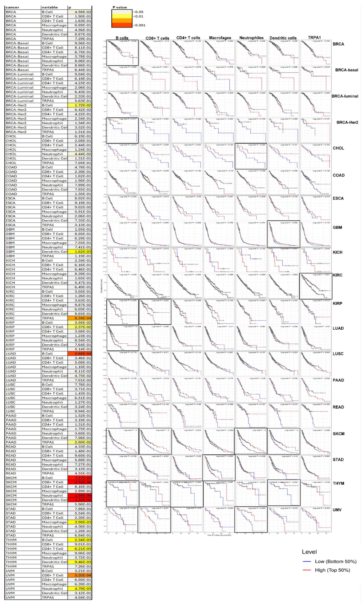Screen dimensions: 364x605
Task: Click the 'TRPA1' plot column heading
Action: pyautogui.click(x=314, y=38)
